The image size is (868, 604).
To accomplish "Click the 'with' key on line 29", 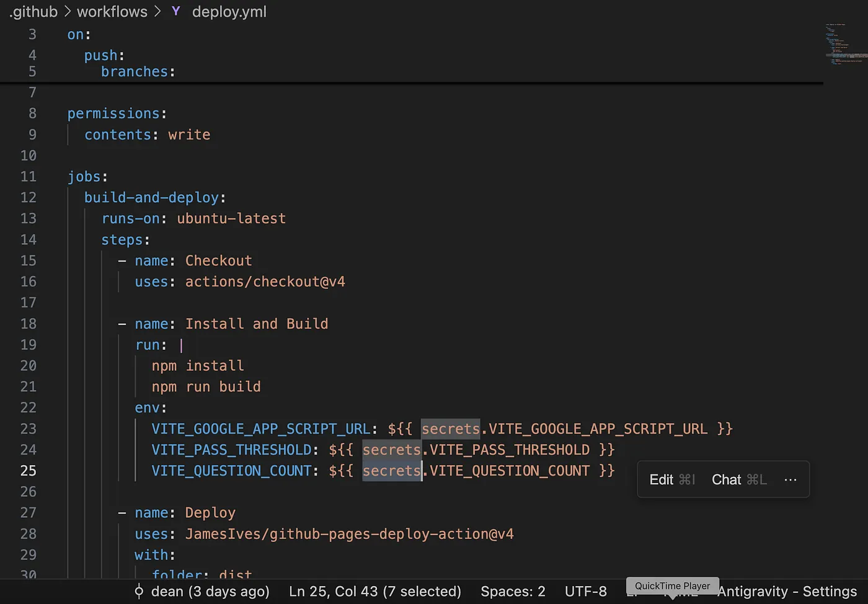I will click(x=151, y=555).
